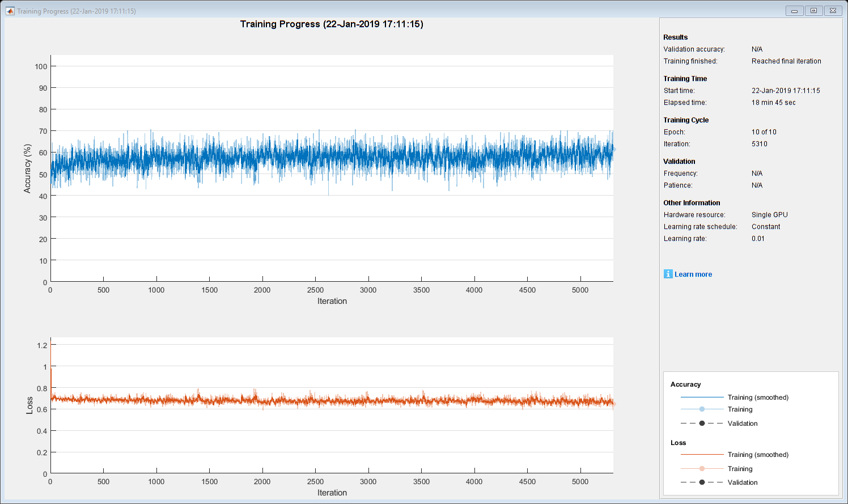Click the Training Progress plot title
The width and height of the screenshot is (848, 504).
[x=332, y=24]
